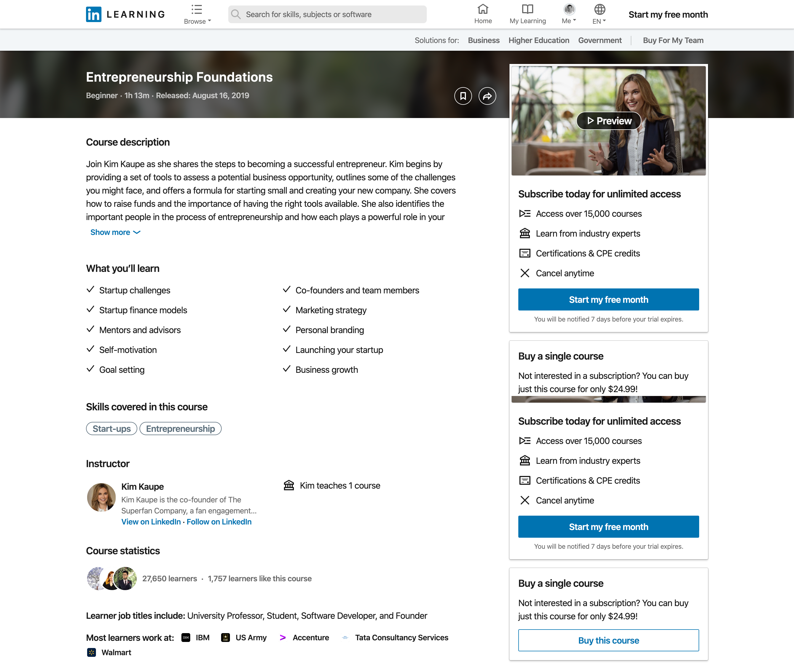Viewport: 794px width, 672px height.
Task: Select the Higher Education solutions tab
Action: click(539, 40)
